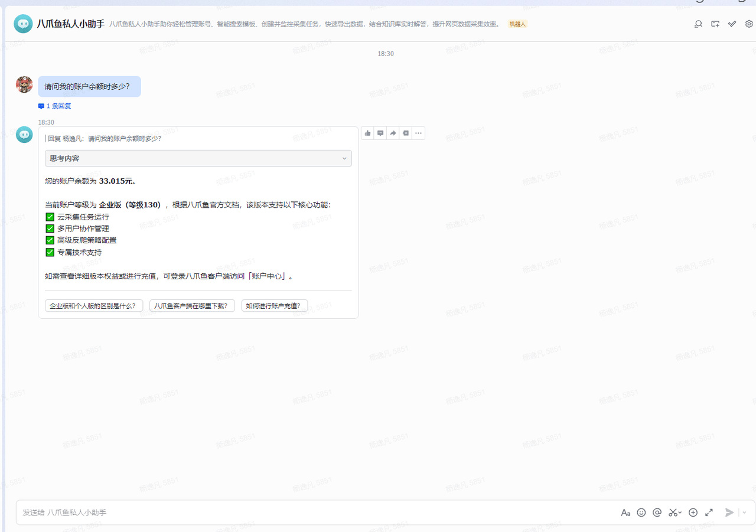Click suggestion 如何进行账户充值?
756x532 pixels.
275,306
